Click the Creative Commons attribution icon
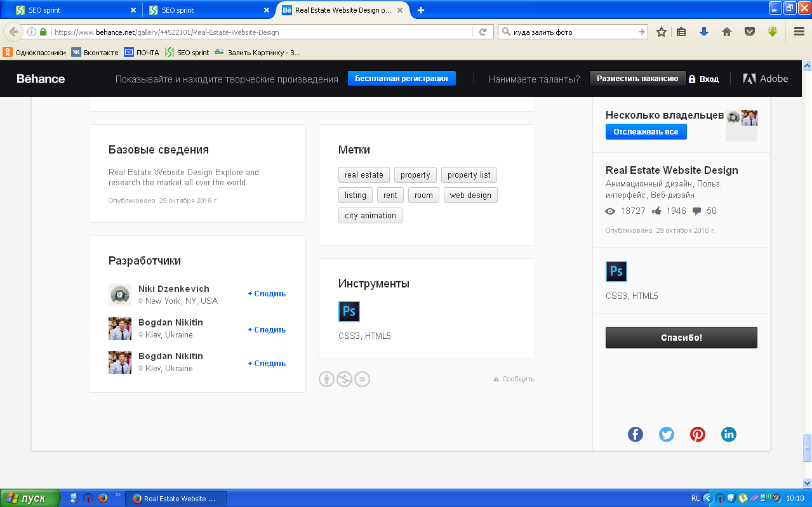 point(326,379)
